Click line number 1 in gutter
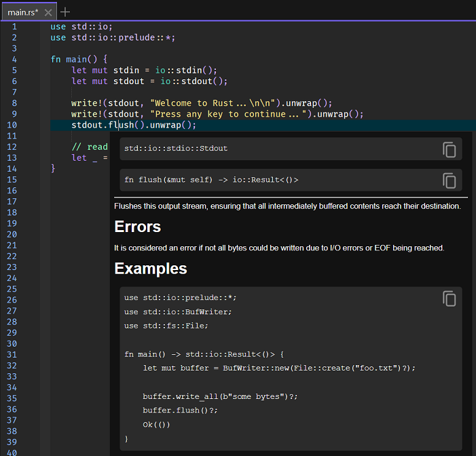The width and height of the screenshot is (476, 456). [14, 26]
